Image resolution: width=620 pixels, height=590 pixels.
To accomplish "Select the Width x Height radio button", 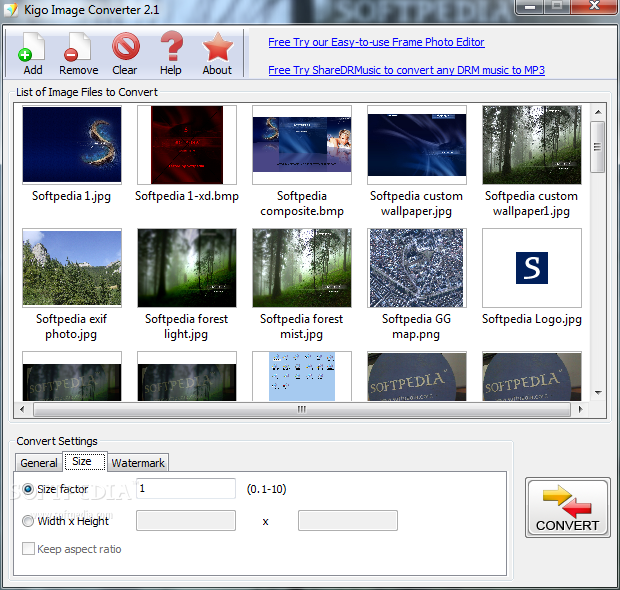I will point(28,521).
